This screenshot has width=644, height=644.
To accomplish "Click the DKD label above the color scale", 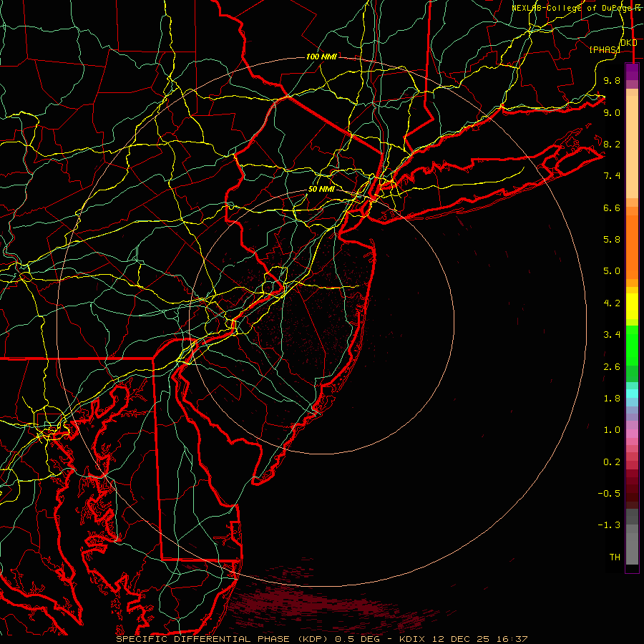I will click(628, 43).
